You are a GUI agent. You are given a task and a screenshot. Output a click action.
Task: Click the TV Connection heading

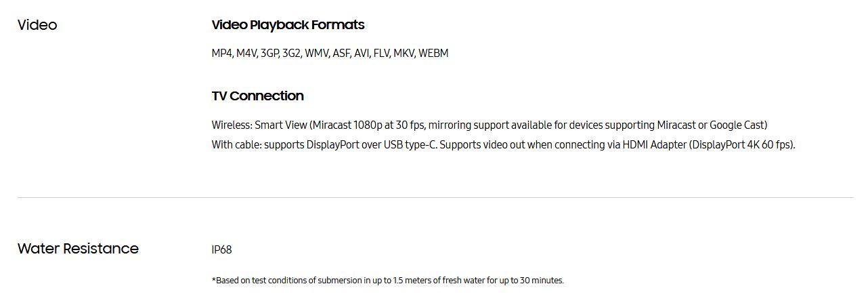[257, 96]
